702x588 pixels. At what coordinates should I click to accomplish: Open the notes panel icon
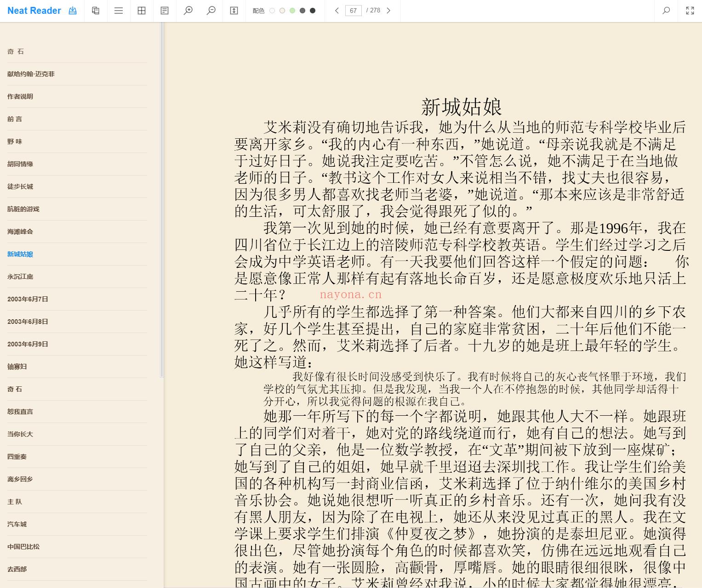[165, 11]
